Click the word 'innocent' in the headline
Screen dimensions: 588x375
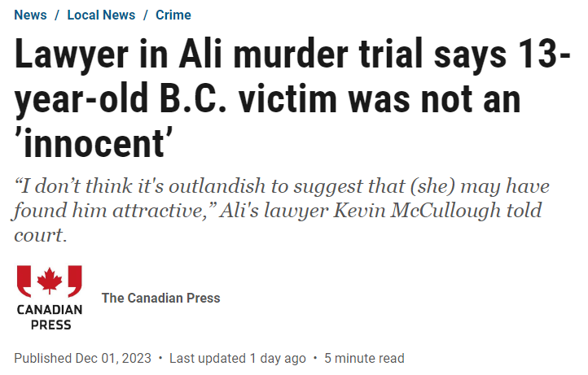(x=94, y=144)
